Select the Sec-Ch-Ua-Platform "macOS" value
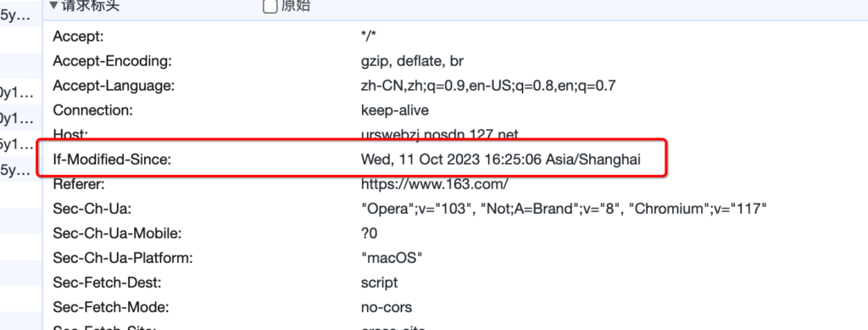The height and width of the screenshot is (330, 868). tap(392, 258)
